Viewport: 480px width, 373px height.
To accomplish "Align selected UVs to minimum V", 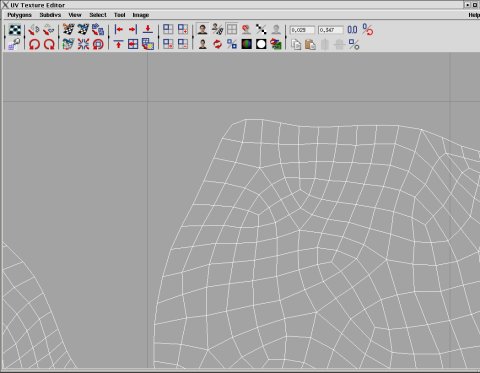I will [x=148, y=30].
